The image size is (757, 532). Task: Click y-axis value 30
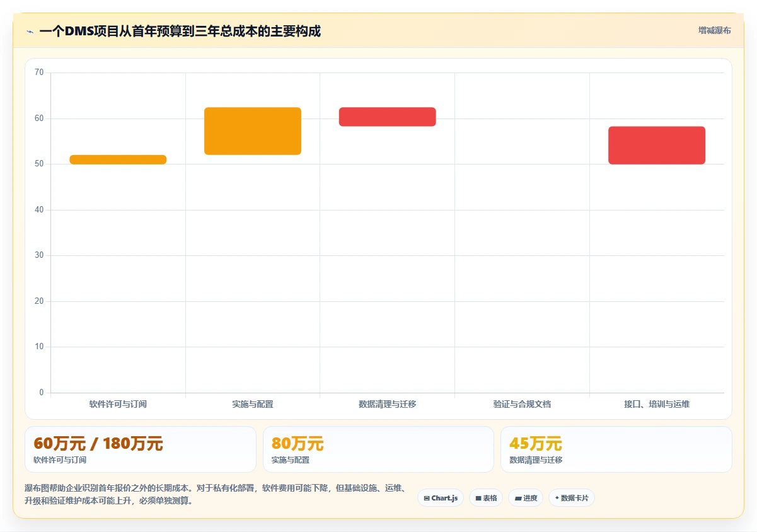coord(39,255)
